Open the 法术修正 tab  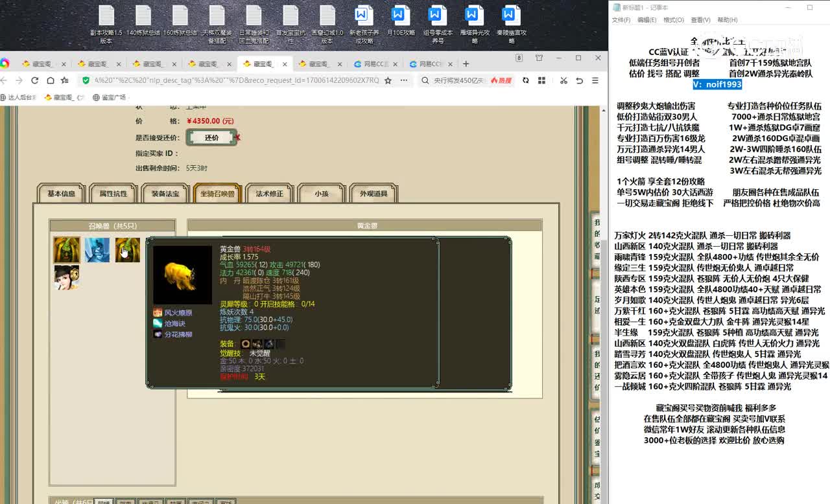pyautogui.click(x=269, y=194)
